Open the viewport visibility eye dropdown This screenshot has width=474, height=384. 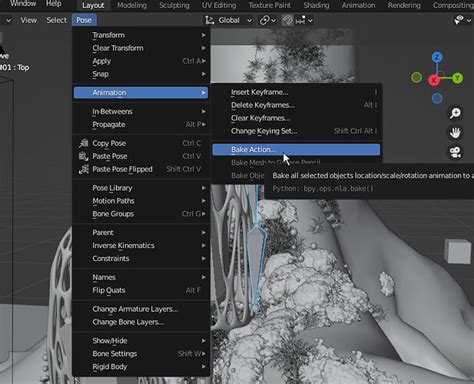[x=463, y=20]
